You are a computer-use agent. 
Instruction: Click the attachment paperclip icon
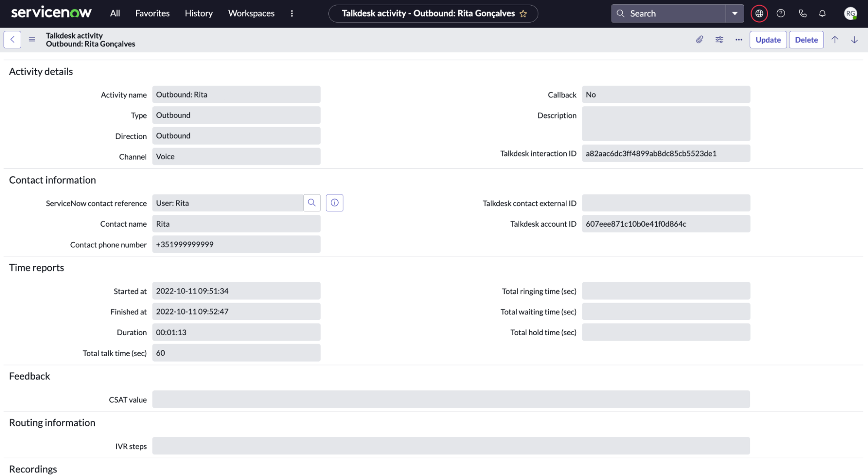tap(700, 40)
